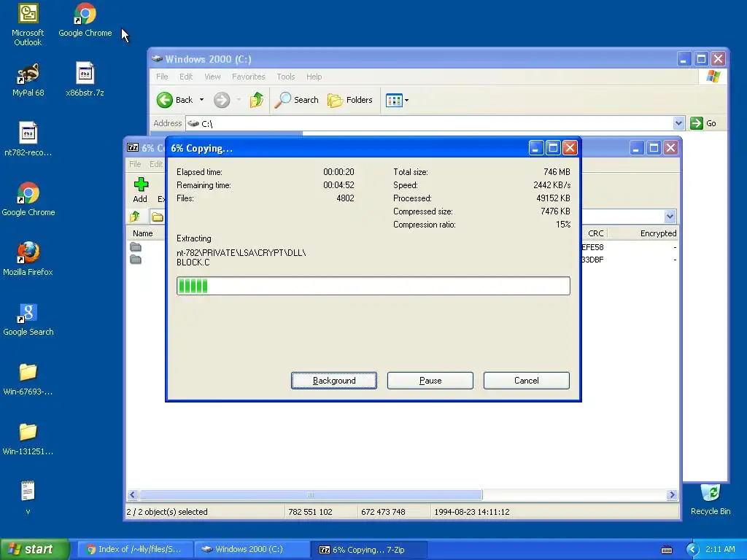Click status bar date 1994-08-23 14:11:12

click(x=472, y=512)
